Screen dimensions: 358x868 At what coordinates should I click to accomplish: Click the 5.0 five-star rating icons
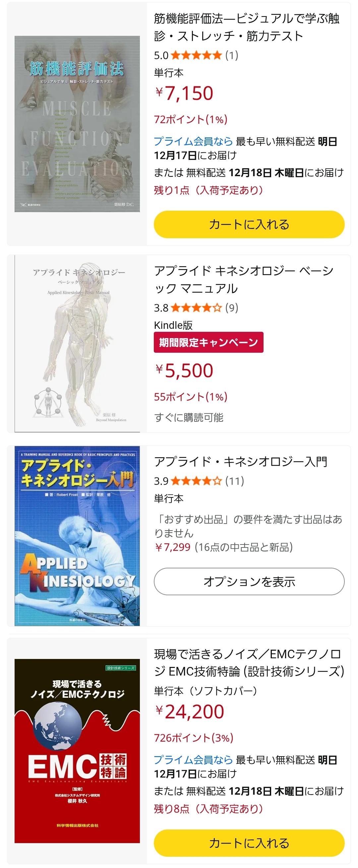(196, 55)
